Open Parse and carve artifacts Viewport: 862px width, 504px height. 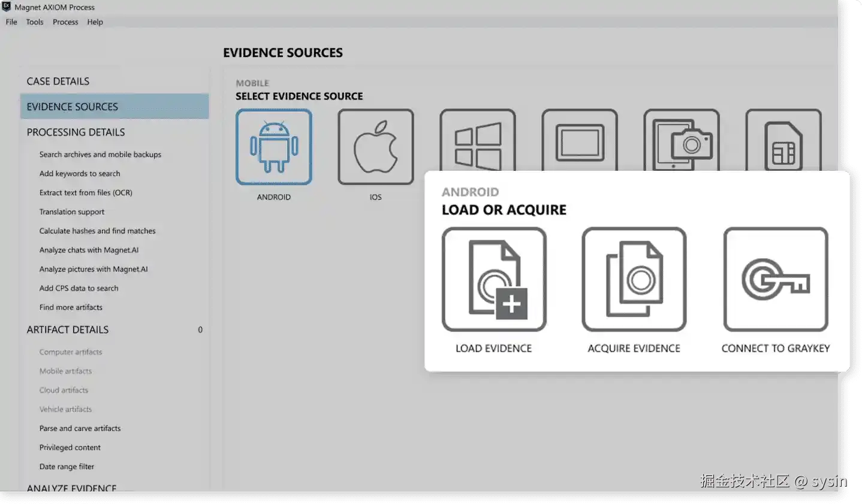pos(80,428)
